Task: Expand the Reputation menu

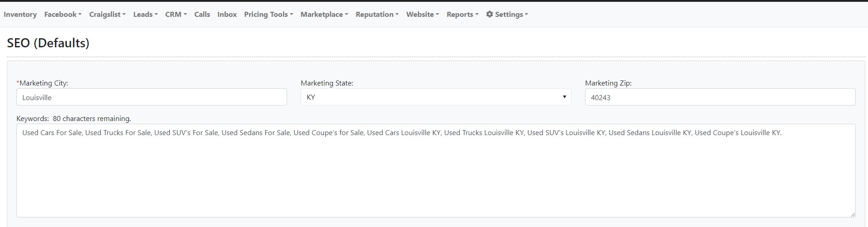Action: [377, 14]
